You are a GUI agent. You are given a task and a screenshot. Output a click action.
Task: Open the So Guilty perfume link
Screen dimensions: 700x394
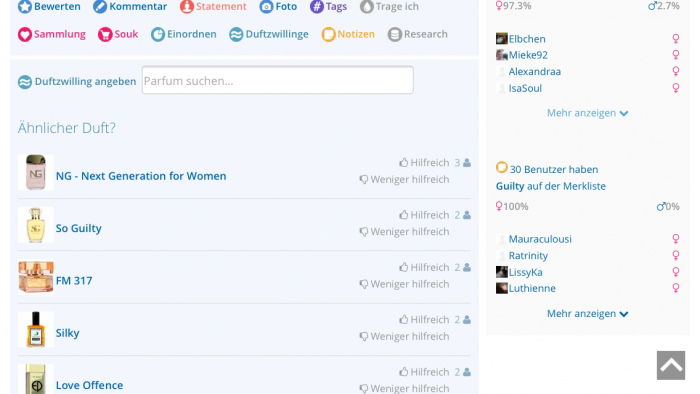point(79,228)
